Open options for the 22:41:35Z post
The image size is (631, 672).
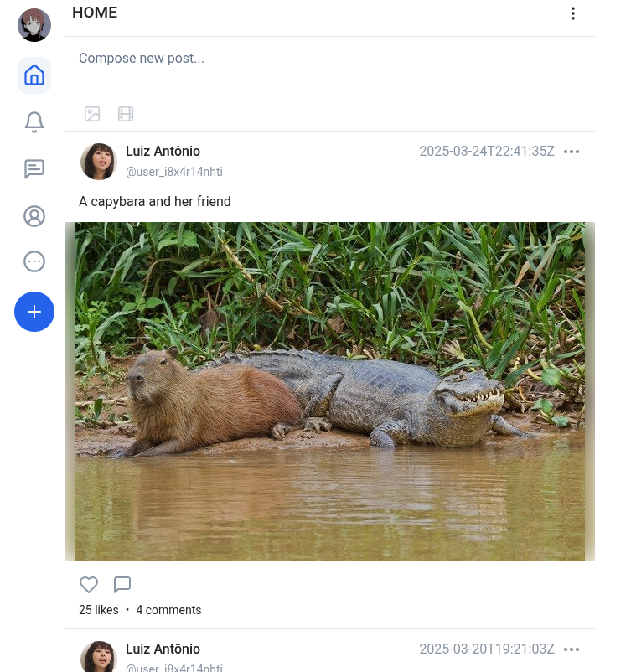pos(572,152)
